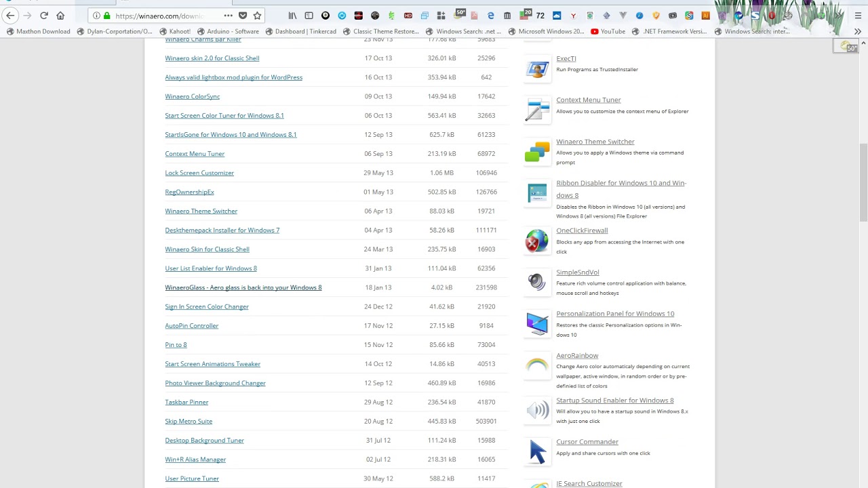Select download count 503901

coord(486,421)
